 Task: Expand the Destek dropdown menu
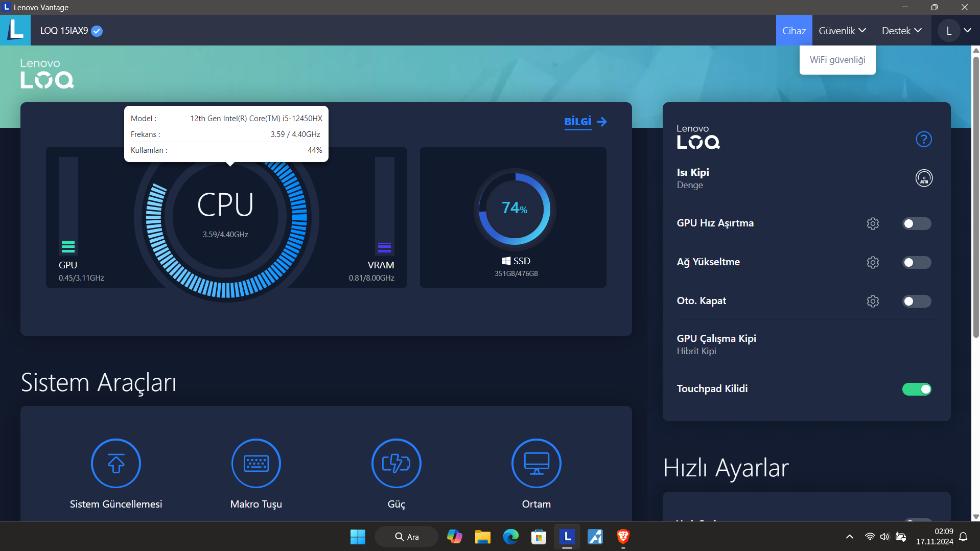point(901,31)
